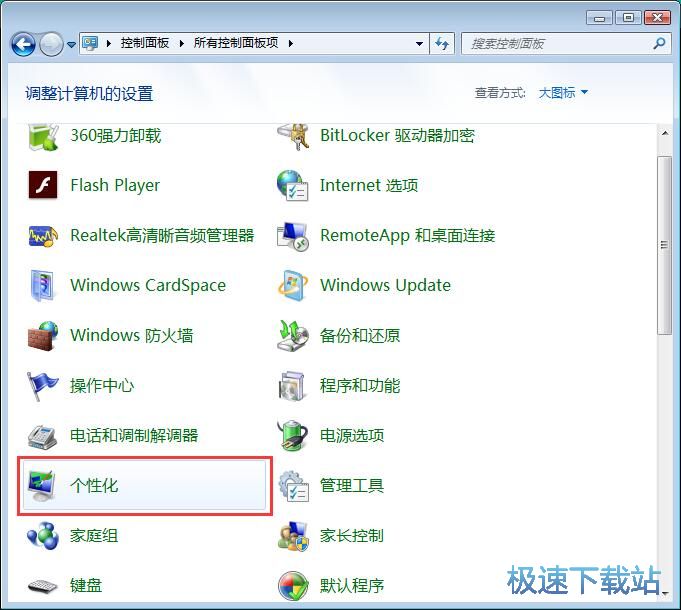The width and height of the screenshot is (681, 610).
Task: Open the 家庭组 spheres icon
Action: [43, 536]
